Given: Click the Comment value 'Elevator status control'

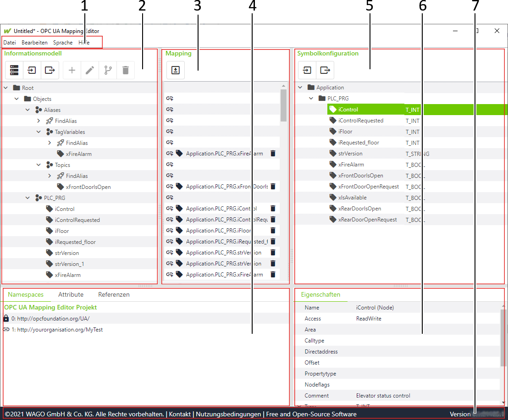Looking at the screenshot, I should pos(383,396).
